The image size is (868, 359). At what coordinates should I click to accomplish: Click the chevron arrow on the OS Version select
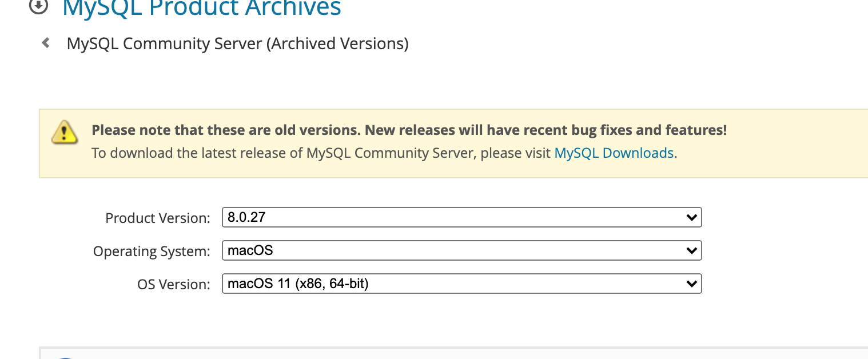(691, 284)
